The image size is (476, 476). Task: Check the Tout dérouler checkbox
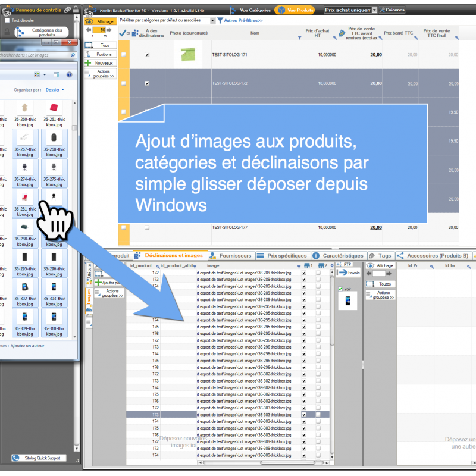7,20
